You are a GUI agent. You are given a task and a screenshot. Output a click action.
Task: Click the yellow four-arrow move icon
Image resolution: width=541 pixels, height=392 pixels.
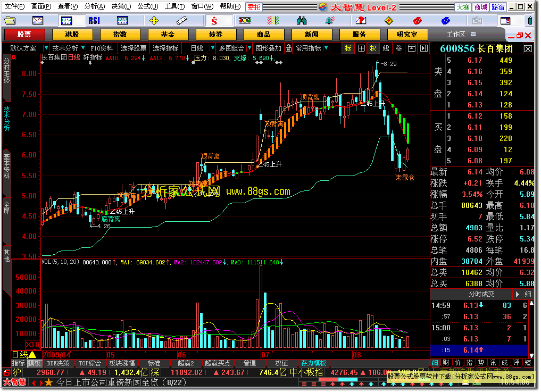[154, 21]
